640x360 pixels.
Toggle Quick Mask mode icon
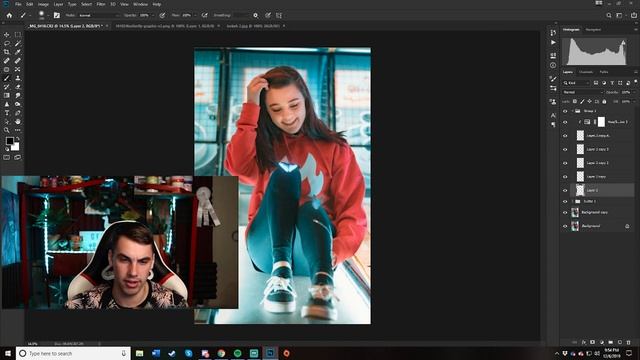click(7, 157)
